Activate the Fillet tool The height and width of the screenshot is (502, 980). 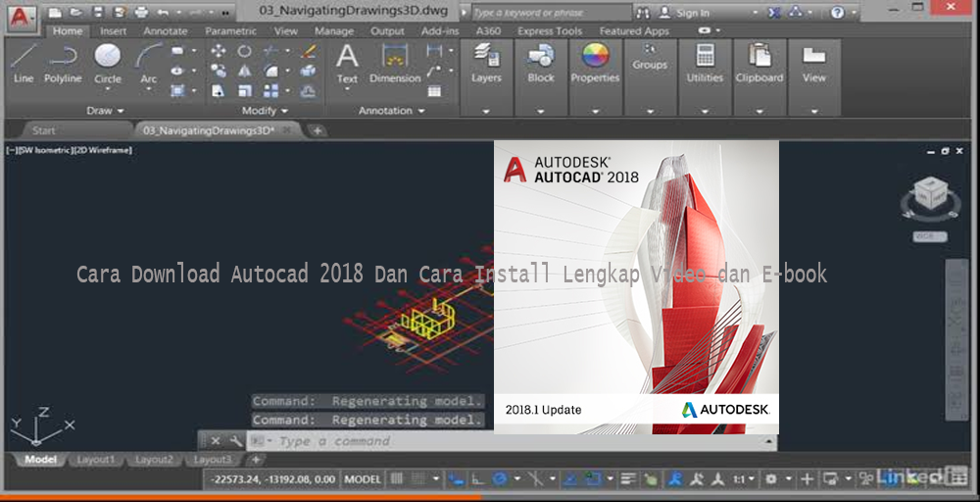click(x=270, y=71)
